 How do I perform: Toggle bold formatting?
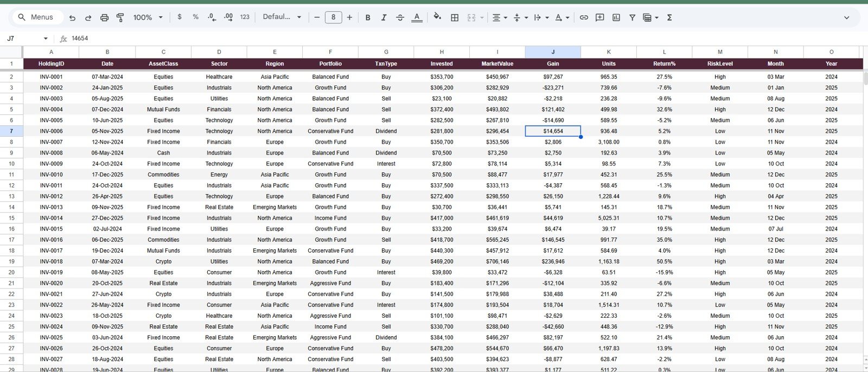(x=368, y=17)
